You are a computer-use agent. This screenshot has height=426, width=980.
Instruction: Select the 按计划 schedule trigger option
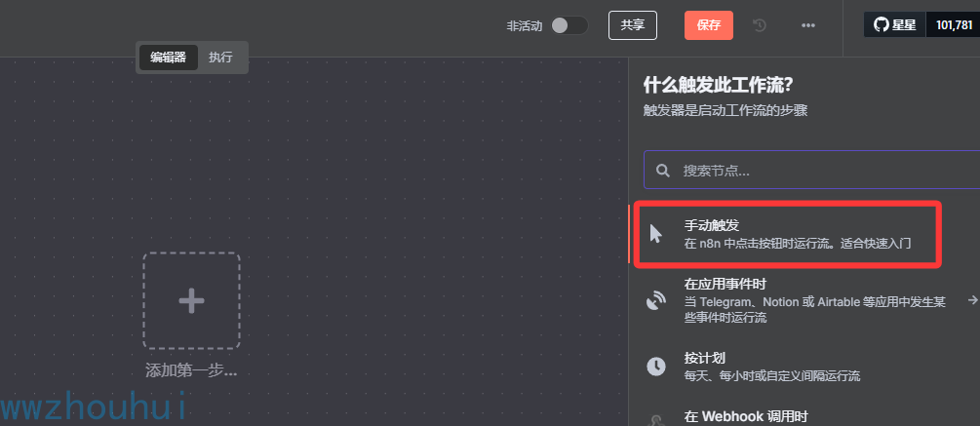(x=804, y=367)
